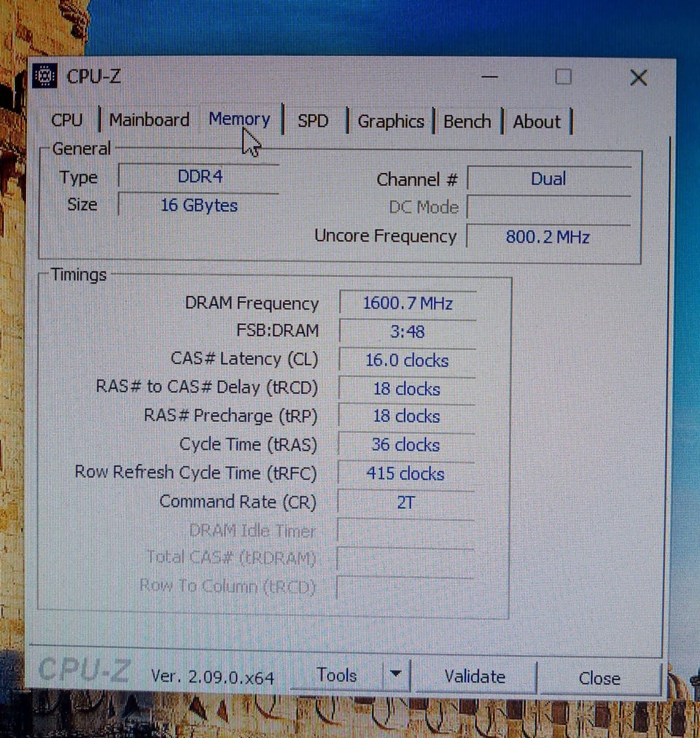Click the RAS# to CAS# Delay (tRCD) label
This screenshot has height=738, width=700.
click(x=206, y=387)
